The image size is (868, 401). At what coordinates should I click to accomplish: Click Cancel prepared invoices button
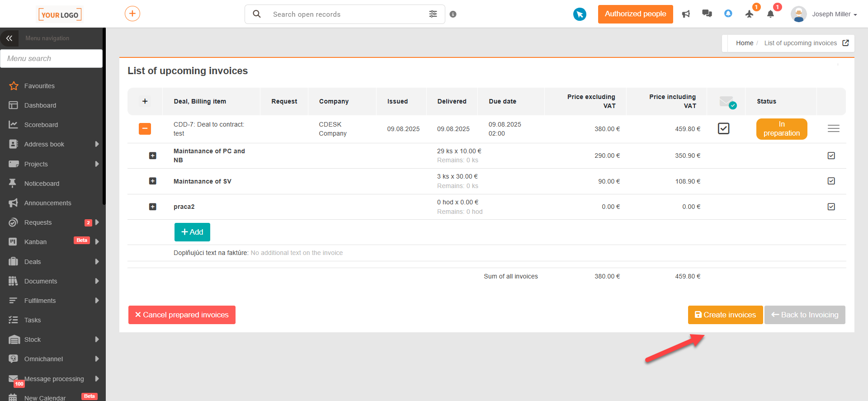(x=182, y=315)
